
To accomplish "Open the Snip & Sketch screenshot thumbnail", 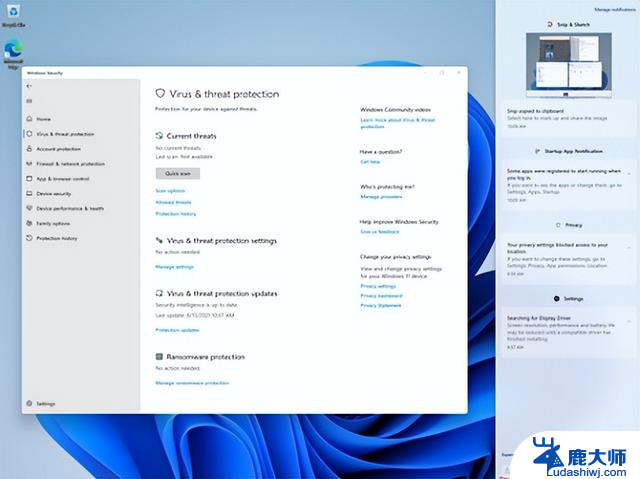I will [x=569, y=64].
